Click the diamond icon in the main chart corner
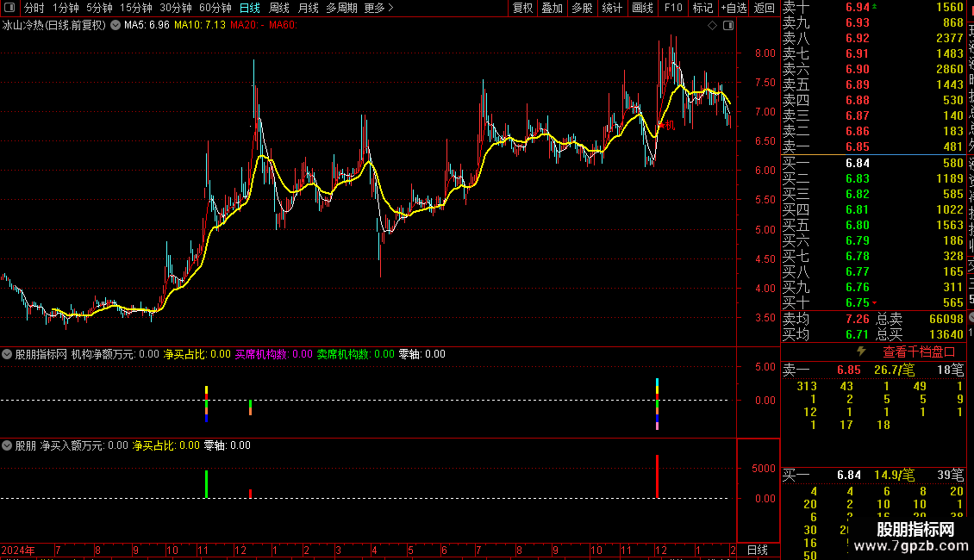The width and height of the screenshot is (974, 560). pos(713,26)
